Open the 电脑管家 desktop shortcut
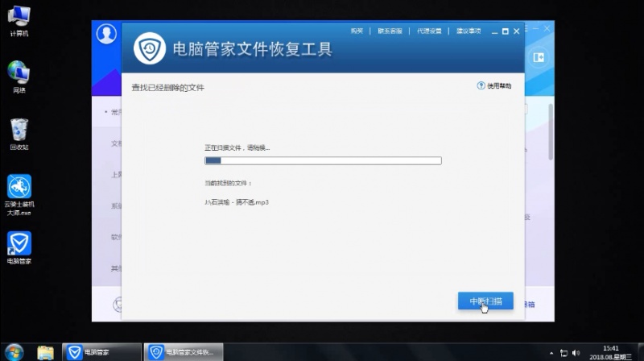The height and width of the screenshot is (361, 644). point(19,247)
